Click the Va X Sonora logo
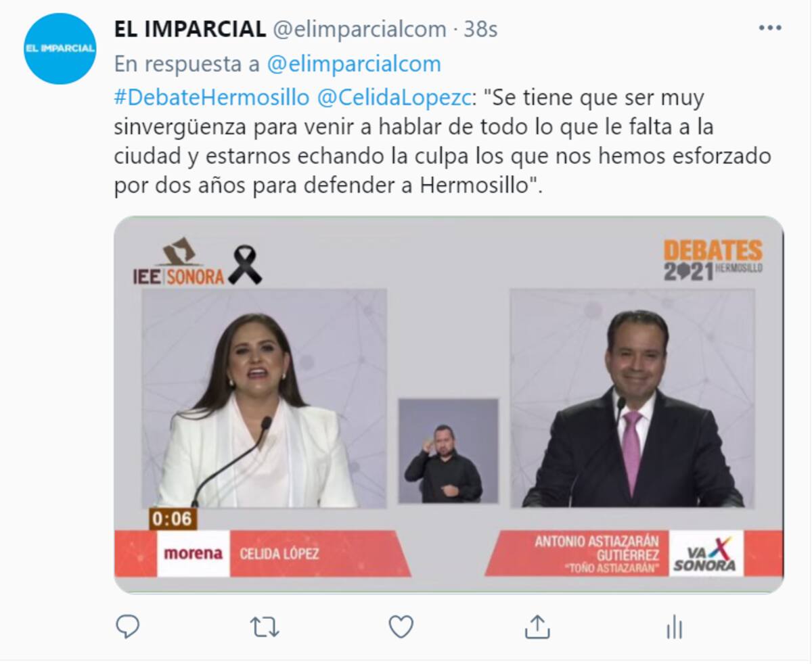Viewport: 812px width, 664px height. [x=706, y=553]
